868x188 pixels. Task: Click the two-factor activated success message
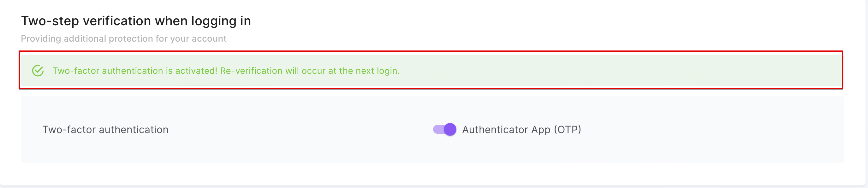pyautogui.click(x=226, y=71)
